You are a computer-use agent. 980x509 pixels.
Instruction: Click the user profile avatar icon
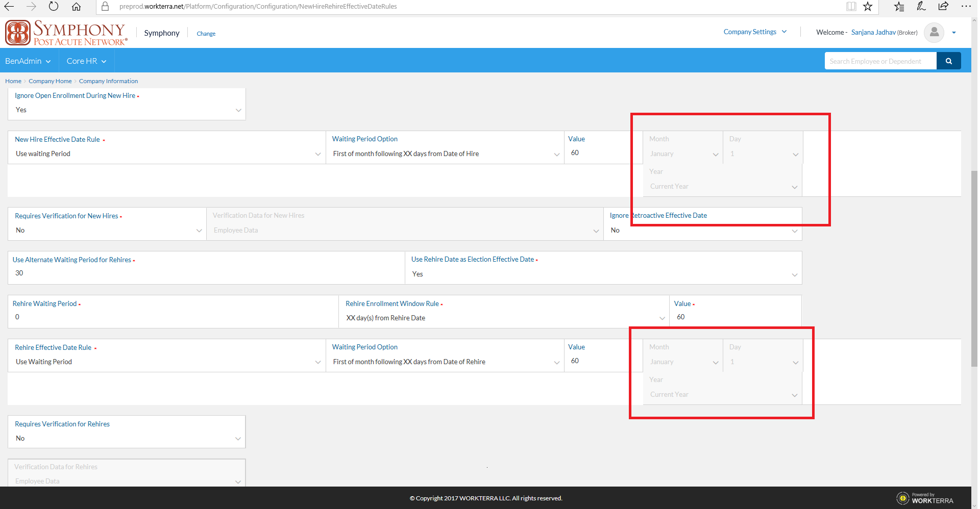tap(934, 33)
